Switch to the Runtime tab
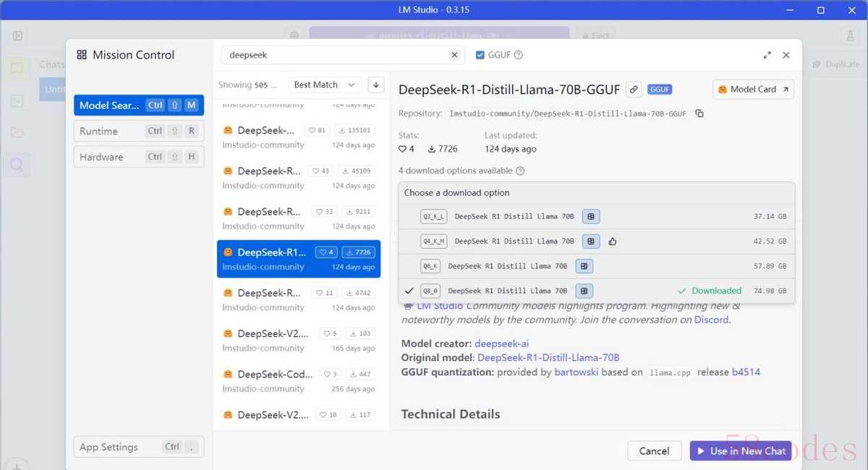The width and height of the screenshot is (868, 470). pos(139,131)
